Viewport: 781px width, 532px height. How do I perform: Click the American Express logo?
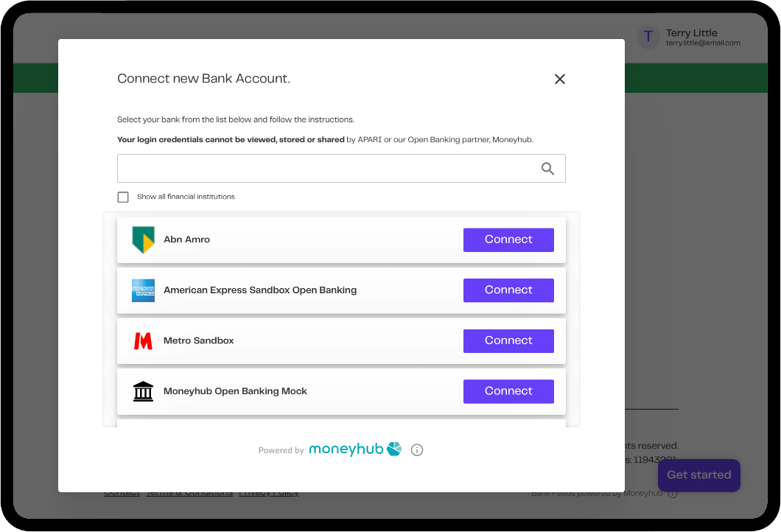tap(144, 290)
